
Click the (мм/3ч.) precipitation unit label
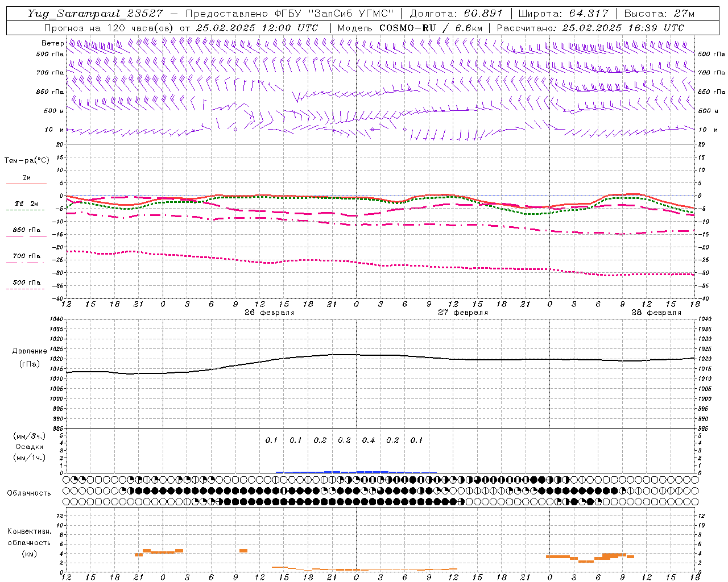(x=29, y=436)
